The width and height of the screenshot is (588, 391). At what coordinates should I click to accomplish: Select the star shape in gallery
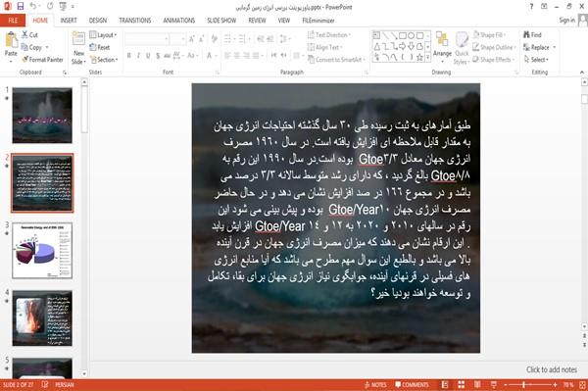(419, 58)
